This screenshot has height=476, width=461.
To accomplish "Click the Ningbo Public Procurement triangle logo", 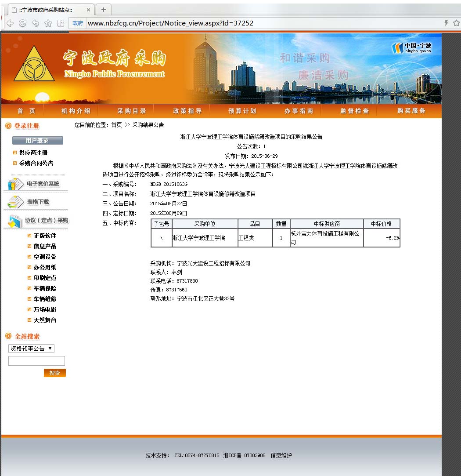I will pyautogui.click(x=34, y=64).
